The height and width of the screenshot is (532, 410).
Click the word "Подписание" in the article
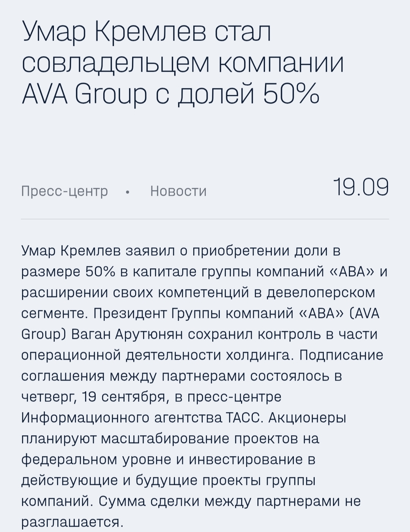click(341, 356)
